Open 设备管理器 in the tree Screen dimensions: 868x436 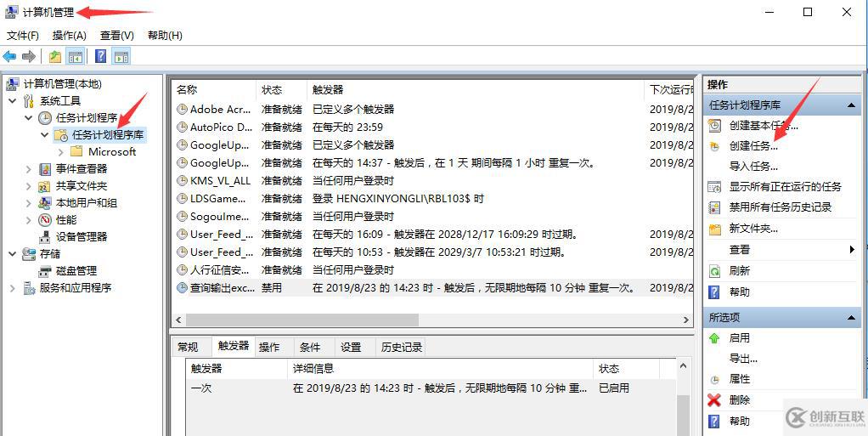click(82, 237)
